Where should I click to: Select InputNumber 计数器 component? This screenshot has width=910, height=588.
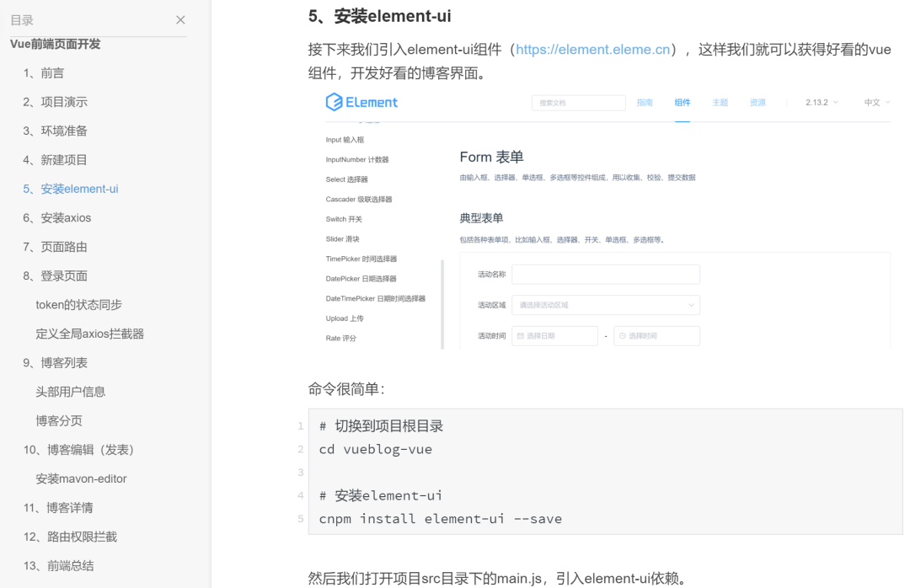click(x=357, y=159)
